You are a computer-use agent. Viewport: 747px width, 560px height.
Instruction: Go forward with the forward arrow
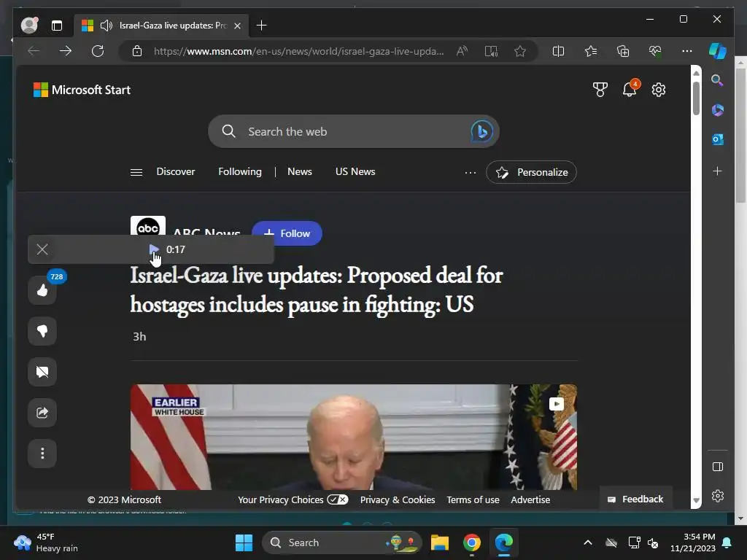65,51
